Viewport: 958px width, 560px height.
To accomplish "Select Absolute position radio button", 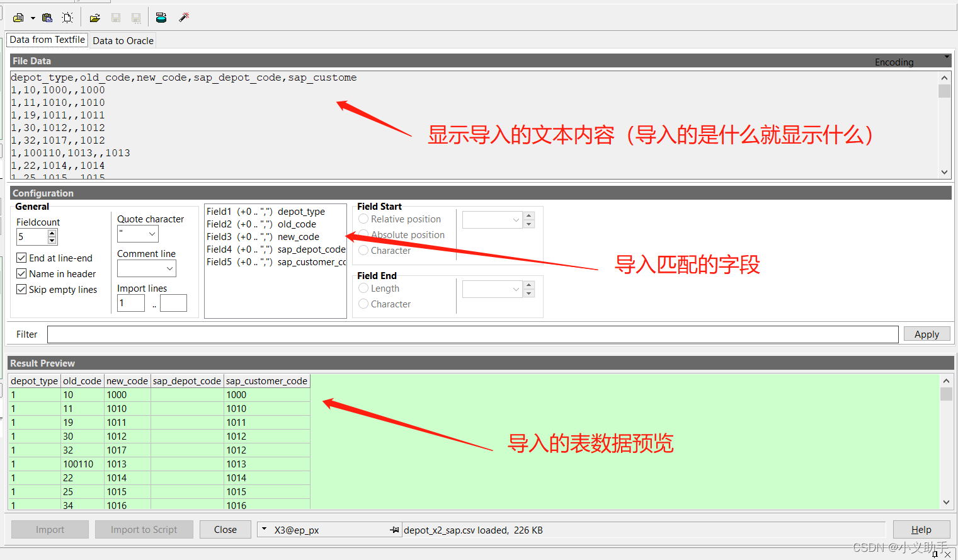I will click(x=363, y=234).
